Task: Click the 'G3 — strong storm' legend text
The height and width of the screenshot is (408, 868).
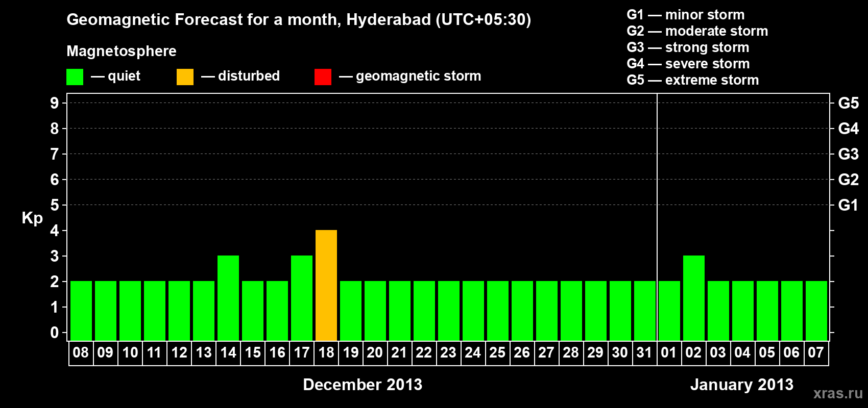Action: point(688,47)
